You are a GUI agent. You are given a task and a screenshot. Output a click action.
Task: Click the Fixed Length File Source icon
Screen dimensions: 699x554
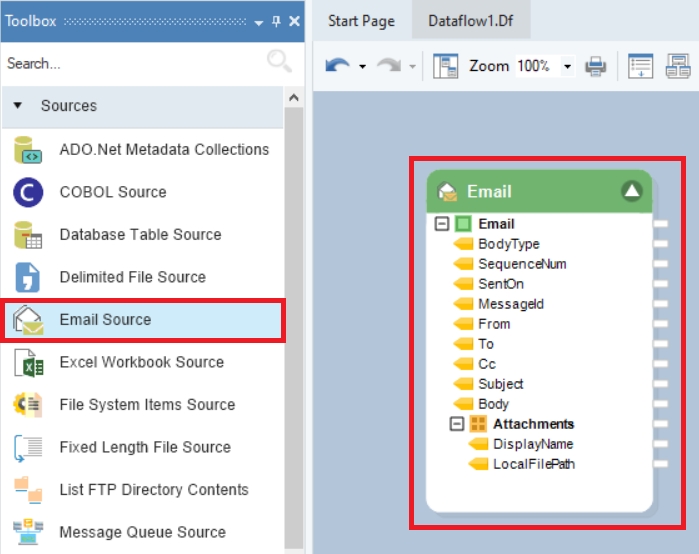tap(28, 447)
